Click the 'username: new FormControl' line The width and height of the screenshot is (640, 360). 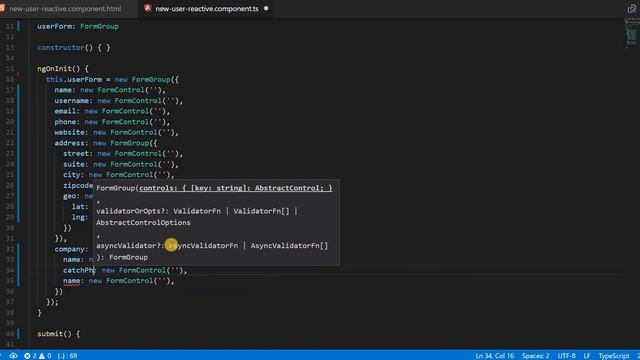(x=119, y=101)
